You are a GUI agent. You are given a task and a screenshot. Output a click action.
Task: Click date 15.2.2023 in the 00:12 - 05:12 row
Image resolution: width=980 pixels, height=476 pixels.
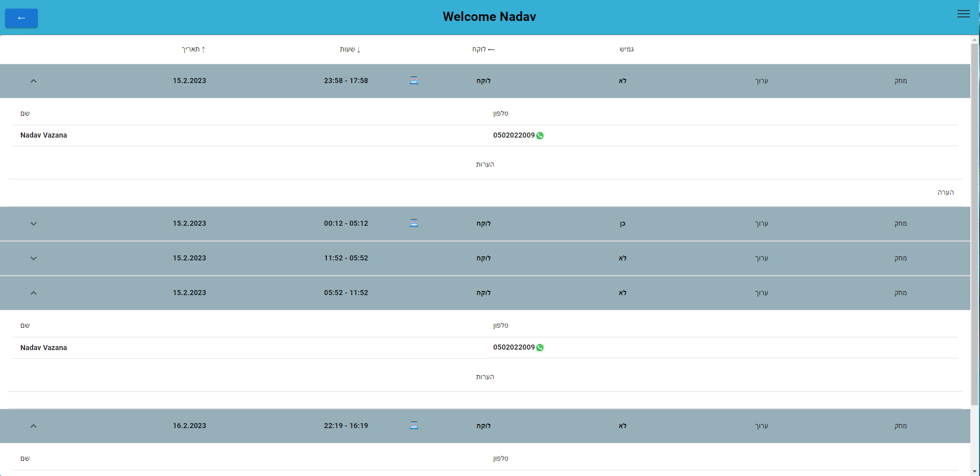(x=189, y=223)
